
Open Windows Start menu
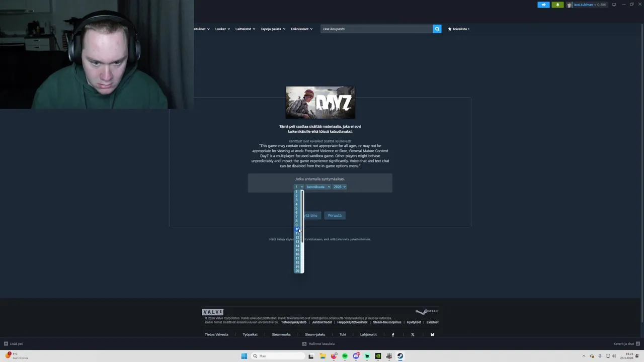point(244,356)
